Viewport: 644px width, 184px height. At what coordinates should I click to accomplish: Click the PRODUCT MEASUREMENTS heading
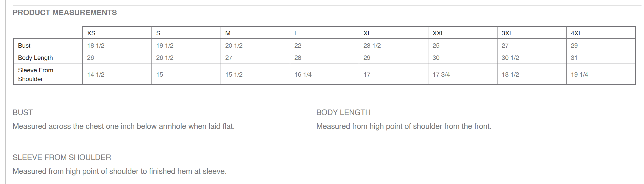tap(65, 13)
